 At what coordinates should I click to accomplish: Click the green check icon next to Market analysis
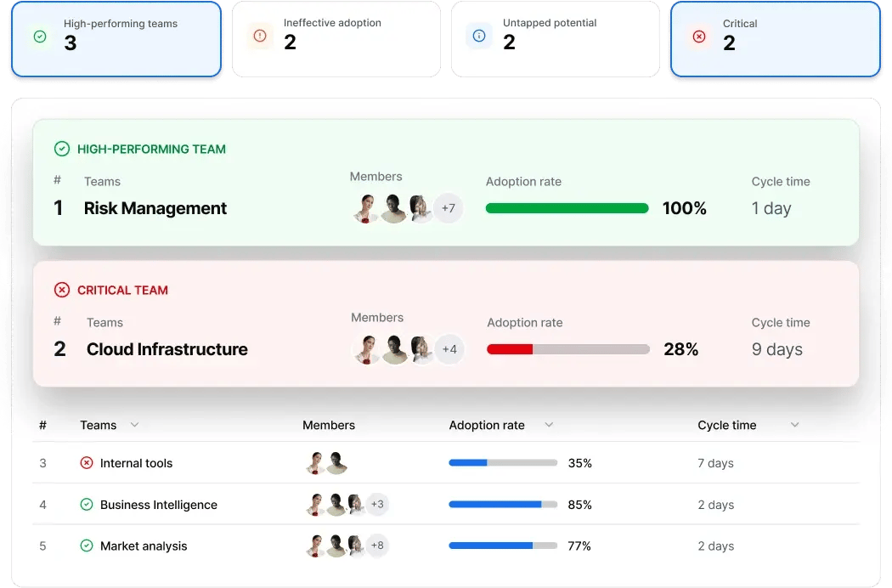86,546
